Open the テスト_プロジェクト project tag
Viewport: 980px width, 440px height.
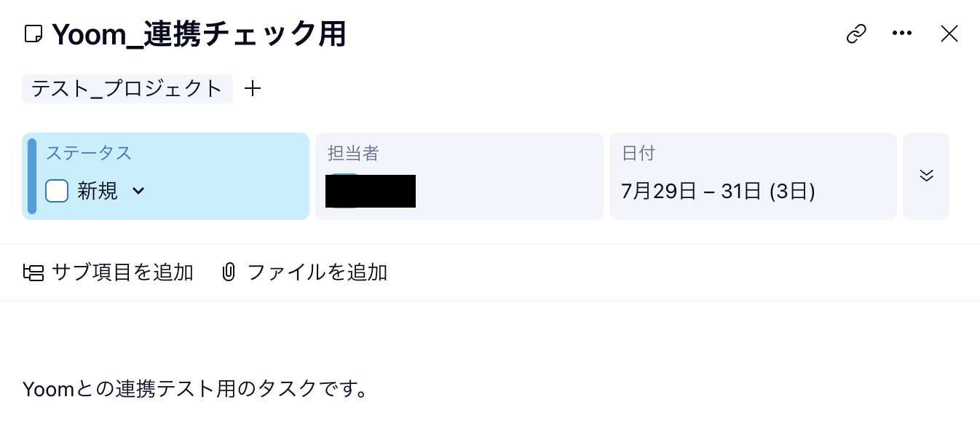(127, 89)
